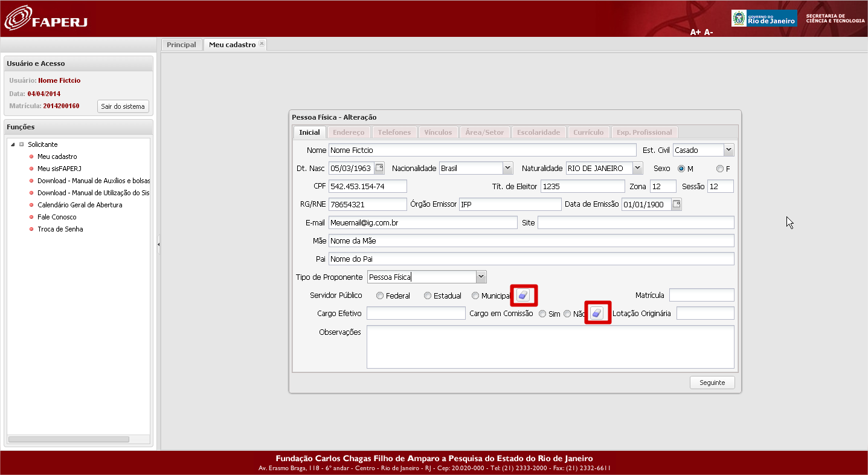This screenshot has height=475, width=868.
Task: Open the Escolaridade form tab
Action: (539, 132)
